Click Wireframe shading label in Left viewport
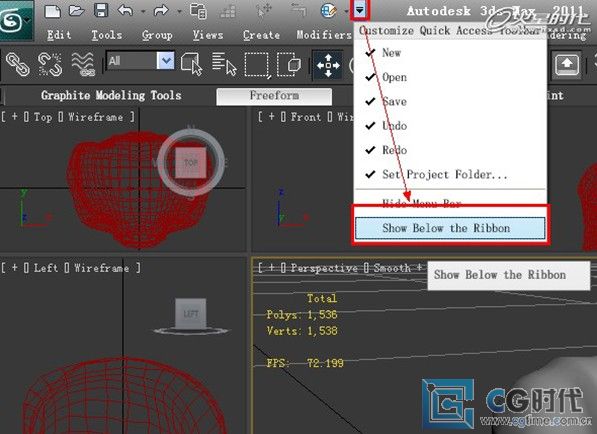Image resolution: width=597 pixels, height=434 pixels. (101, 268)
